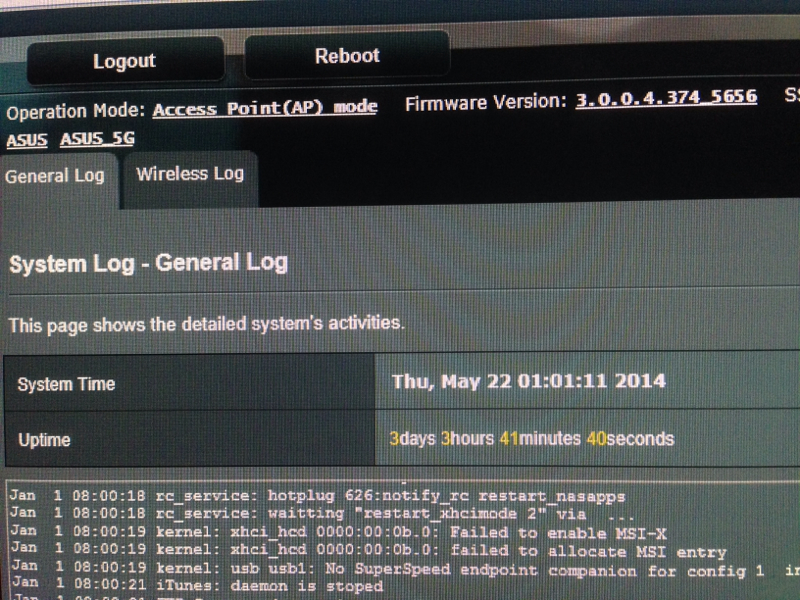Click the System Time label cell
Image resolution: width=800 pixels, height=600 pixels.
189,383
